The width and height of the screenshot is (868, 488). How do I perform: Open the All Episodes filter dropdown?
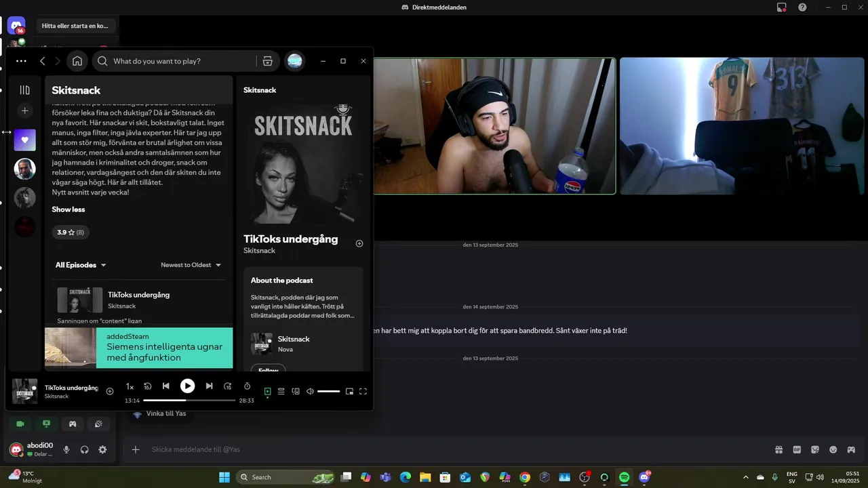pos(81,265)
